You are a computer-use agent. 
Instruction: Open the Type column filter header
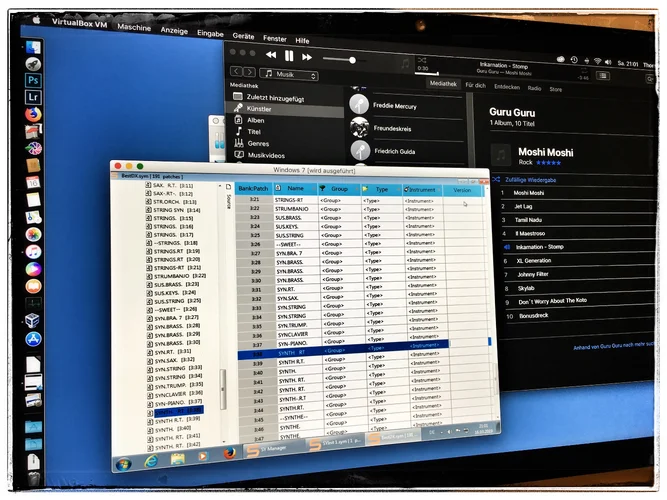point(381,189)
